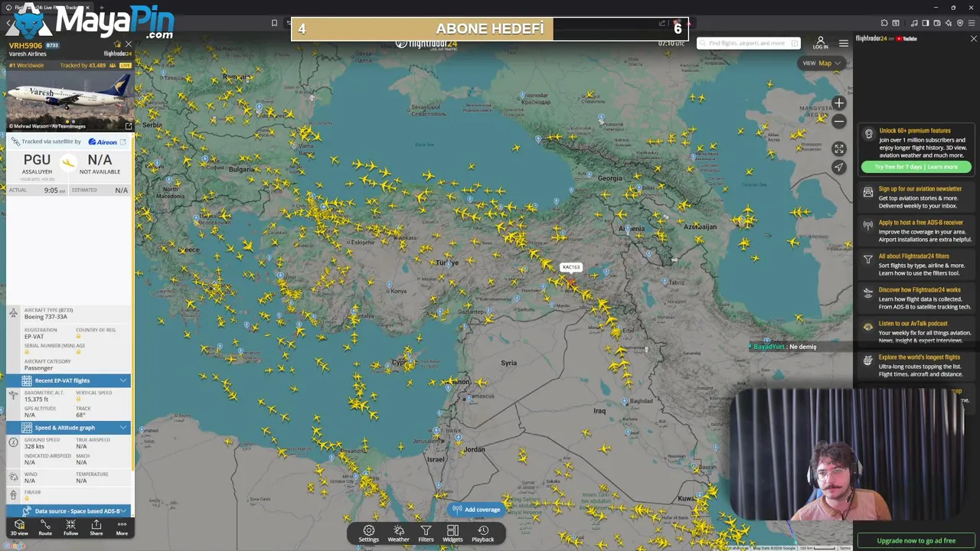Toggle browser sidebar panel icon

click(x=925, y=23)
